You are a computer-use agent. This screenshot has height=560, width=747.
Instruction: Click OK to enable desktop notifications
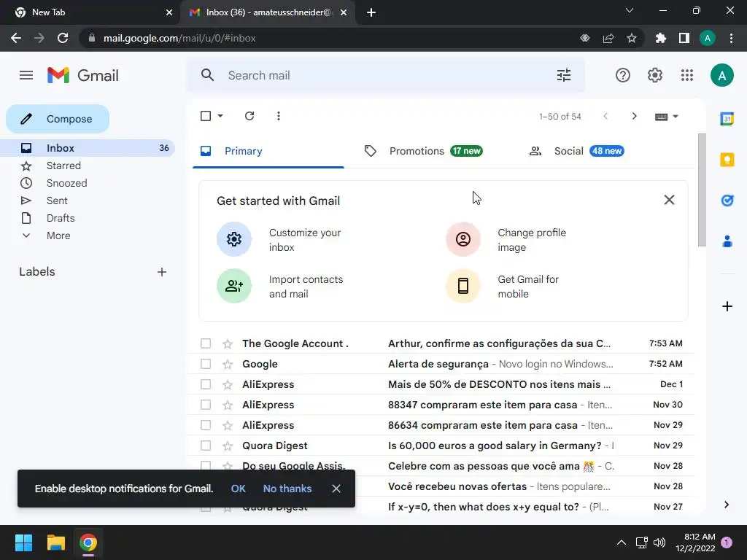(x=239, y=489)
